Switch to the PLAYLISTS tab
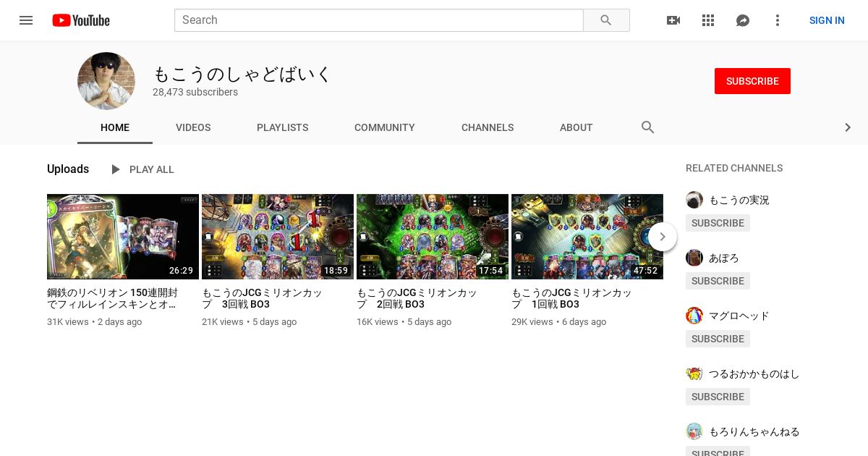 point(283,127)
